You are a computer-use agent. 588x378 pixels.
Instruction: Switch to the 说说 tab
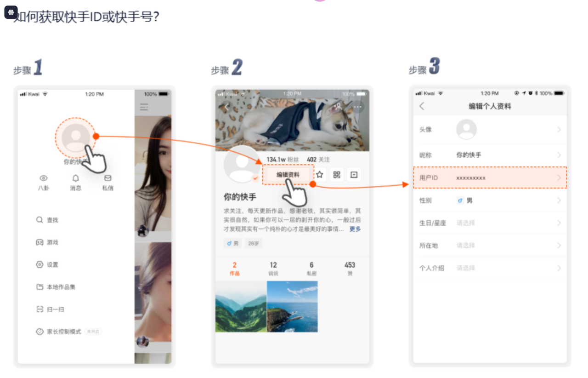(273, 269)
